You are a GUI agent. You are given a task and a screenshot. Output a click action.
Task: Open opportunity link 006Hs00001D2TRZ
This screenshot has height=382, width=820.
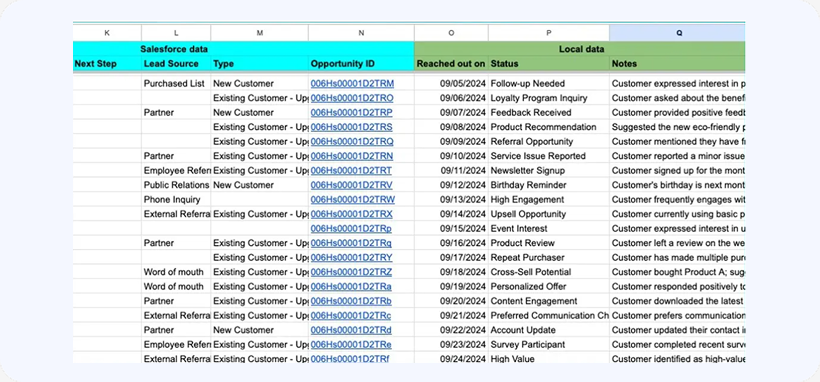(351, 272)
